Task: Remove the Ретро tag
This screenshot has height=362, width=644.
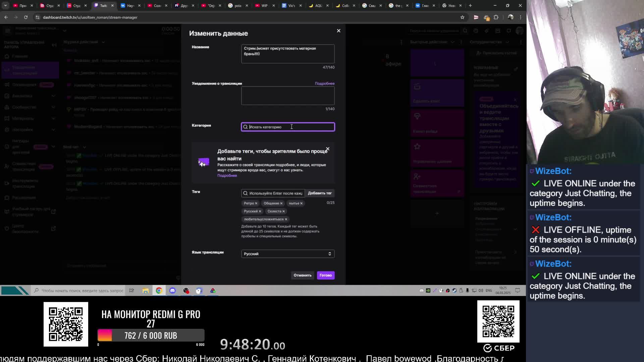Action: tap(256, 203)
